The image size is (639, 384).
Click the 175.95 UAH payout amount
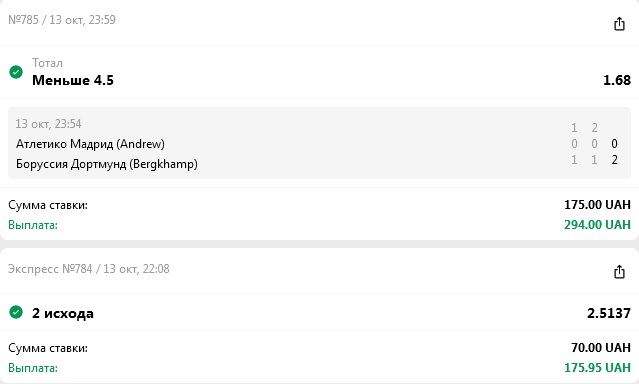click(597, 368)
